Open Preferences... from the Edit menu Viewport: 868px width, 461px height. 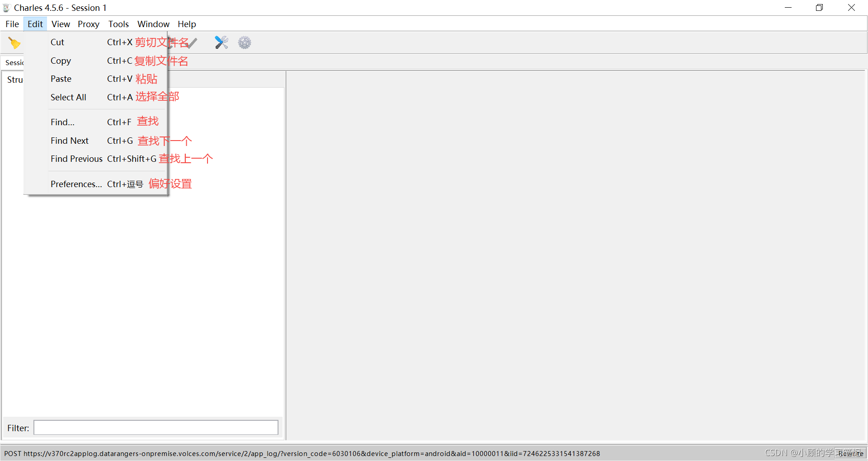(x=95, y=184)
